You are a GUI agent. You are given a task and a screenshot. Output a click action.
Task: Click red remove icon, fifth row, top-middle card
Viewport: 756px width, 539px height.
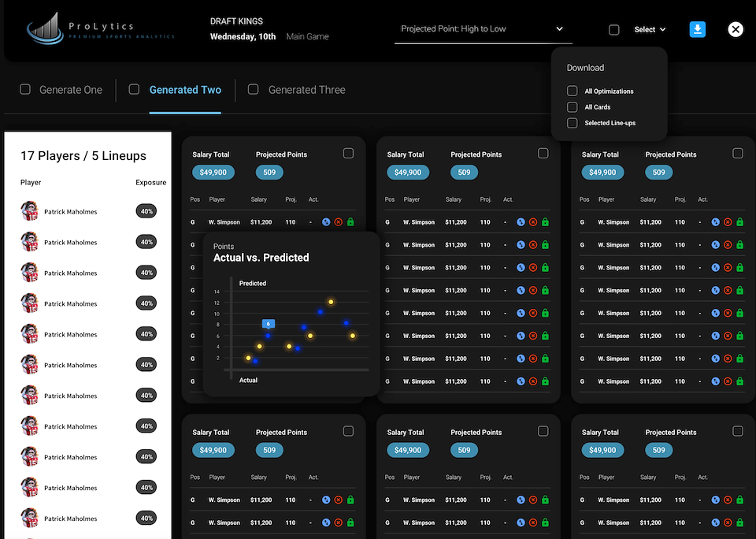pyautogui.click(x=533, y=313)
